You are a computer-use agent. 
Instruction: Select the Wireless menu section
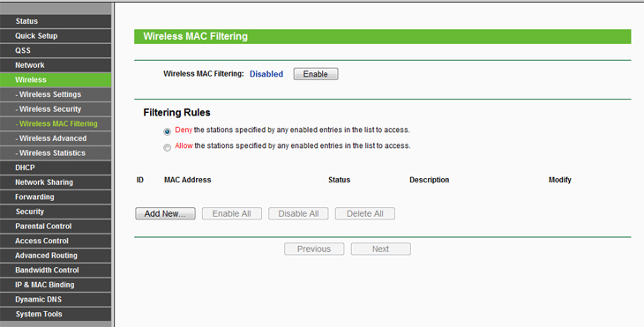(56, 79)
